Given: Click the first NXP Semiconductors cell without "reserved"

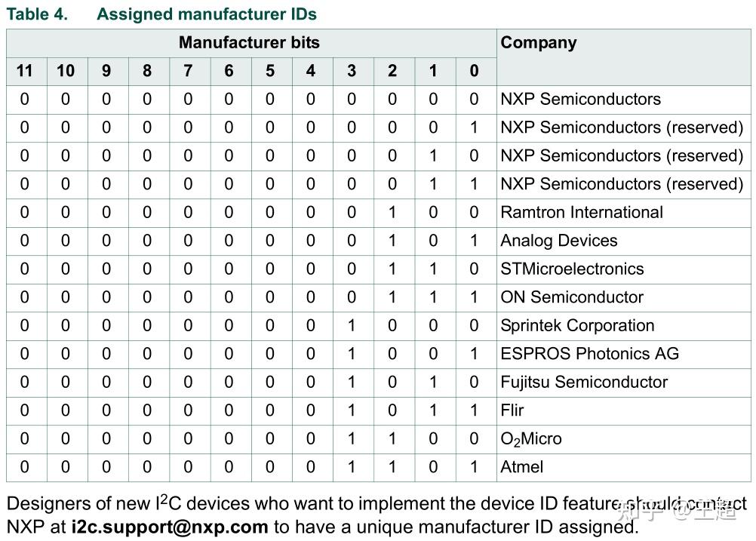Looking at the screenshot, I should 580,100.
